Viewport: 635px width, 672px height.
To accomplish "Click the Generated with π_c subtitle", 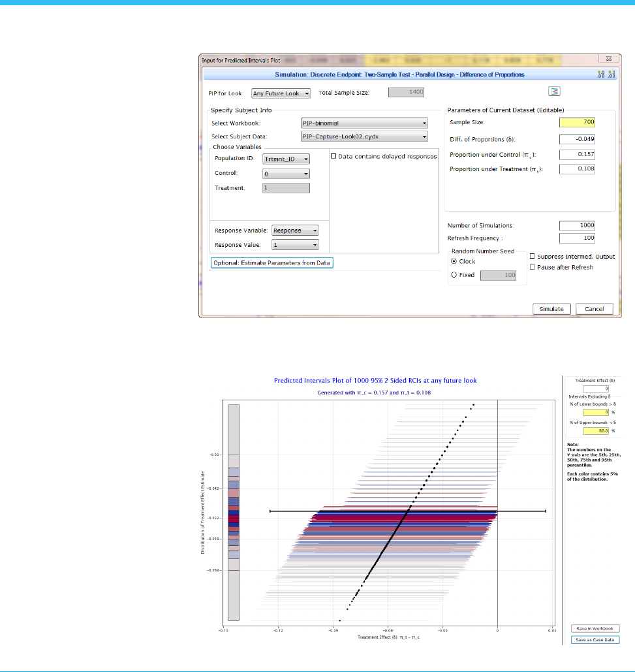I will (x=374, y=392).
